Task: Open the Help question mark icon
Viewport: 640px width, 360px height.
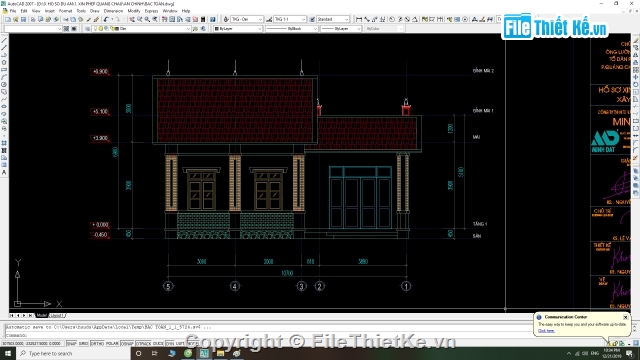Action: pyautogui.click(x=212, y=19)
